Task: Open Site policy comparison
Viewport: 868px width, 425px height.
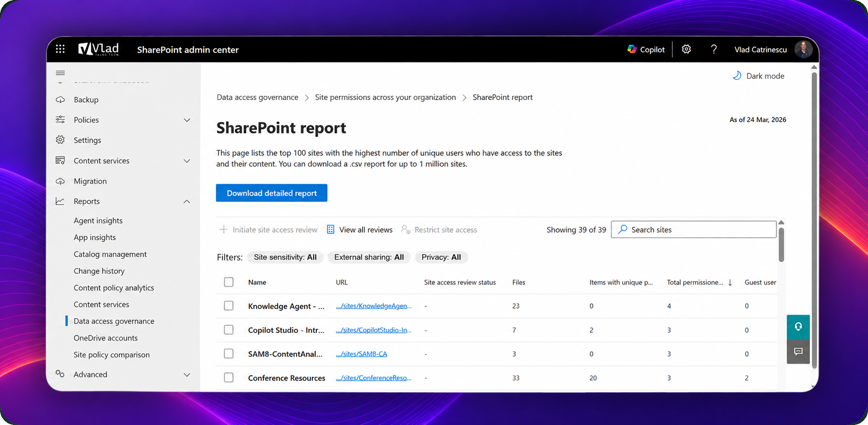Action: click(x=112, y=355)
